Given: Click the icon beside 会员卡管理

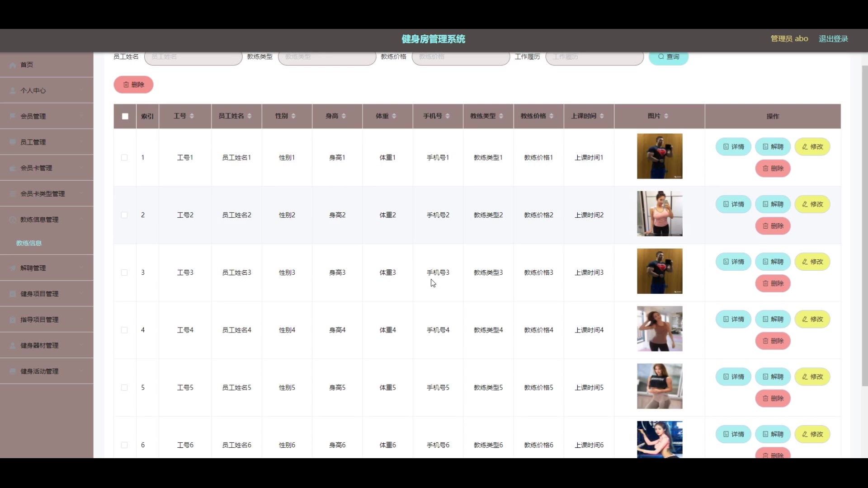Looking at the screenshot, I should [x=13, y=168].
